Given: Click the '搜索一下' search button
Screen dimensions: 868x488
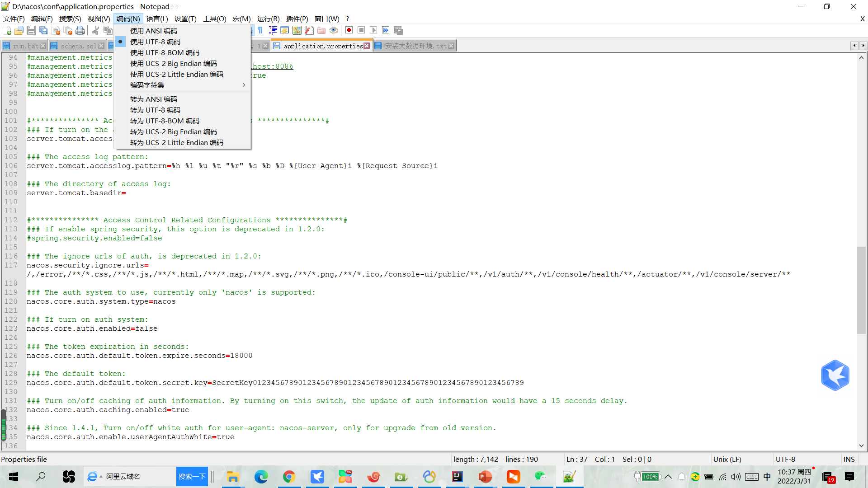Looking at the screenshot, I should 192,477.
